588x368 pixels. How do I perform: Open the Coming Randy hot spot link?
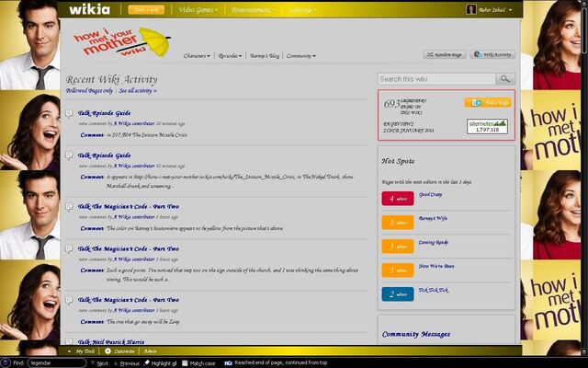pos(433,242)
